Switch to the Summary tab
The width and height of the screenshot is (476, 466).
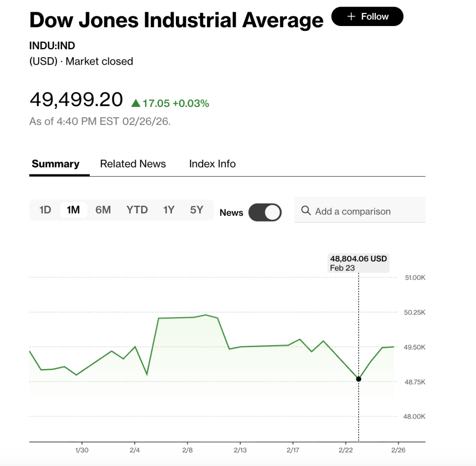pyautogui.click(x=56, y=164)
